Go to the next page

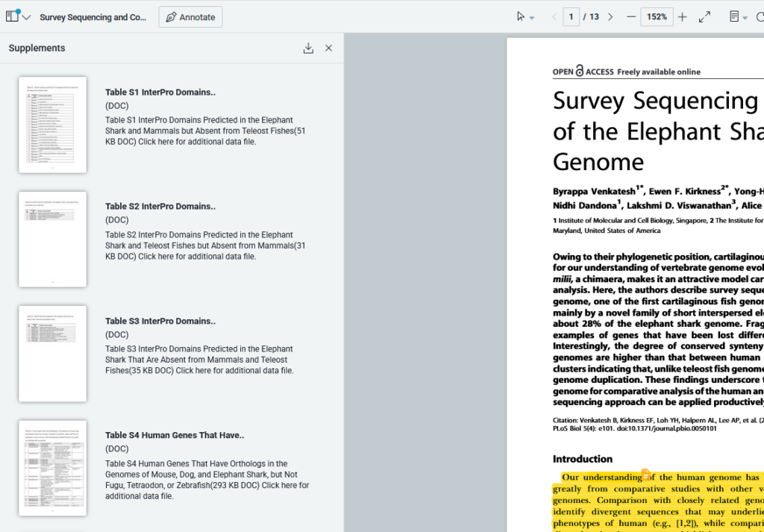610,17
